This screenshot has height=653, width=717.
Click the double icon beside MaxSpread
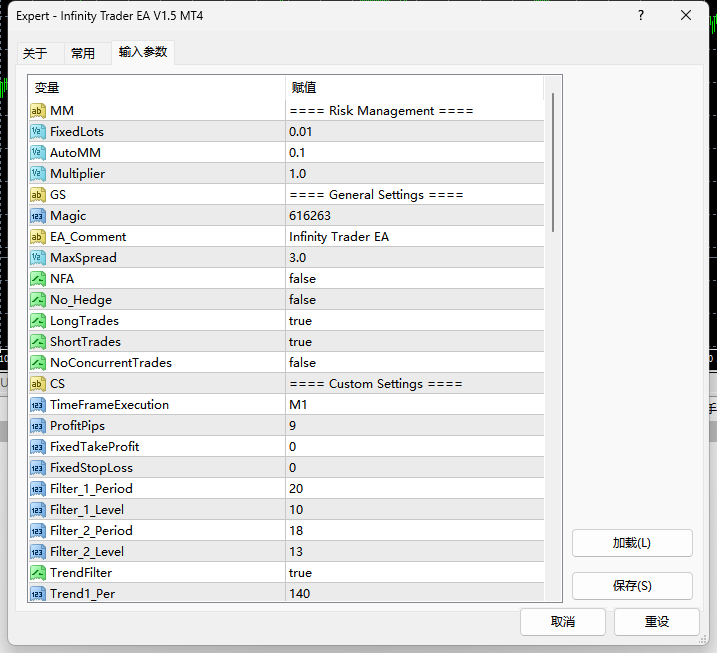tap(38, 258)
